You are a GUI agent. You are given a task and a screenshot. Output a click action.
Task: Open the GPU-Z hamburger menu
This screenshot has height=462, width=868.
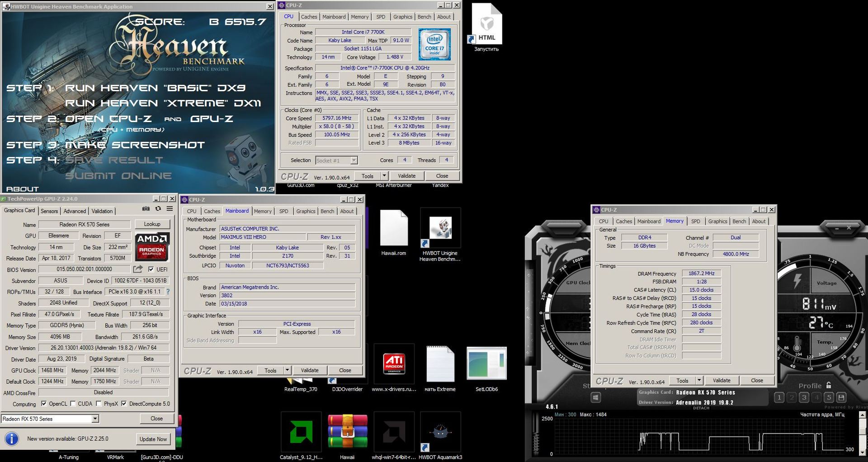click(x=170, y=209)
